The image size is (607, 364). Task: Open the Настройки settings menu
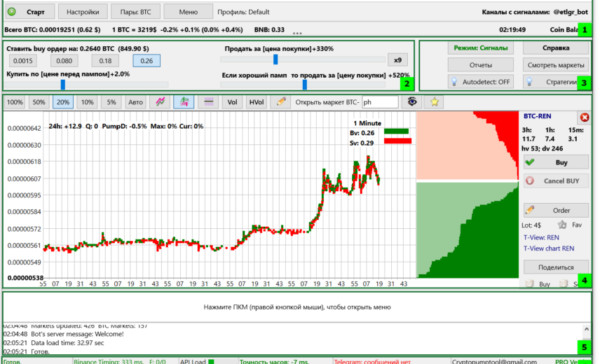(83, 12)
